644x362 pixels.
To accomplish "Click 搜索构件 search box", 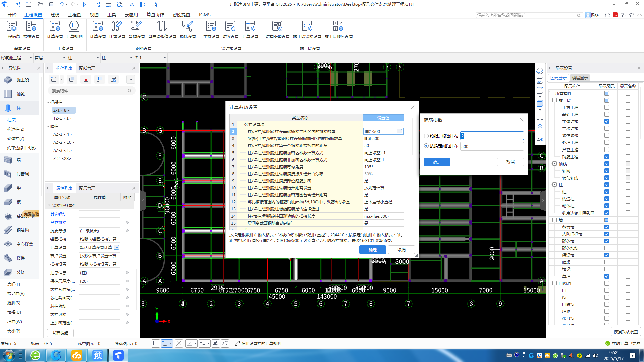I will point(91,90).
